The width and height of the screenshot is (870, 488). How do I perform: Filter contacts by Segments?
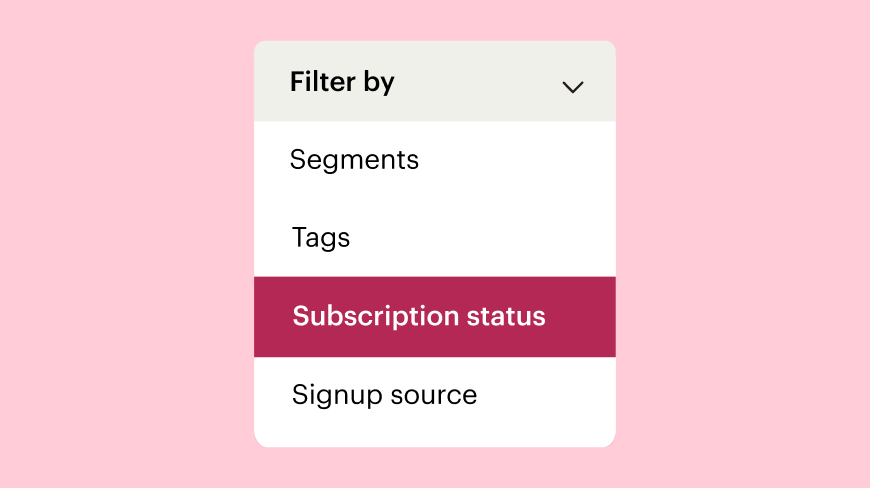click(x=434, y=160)
